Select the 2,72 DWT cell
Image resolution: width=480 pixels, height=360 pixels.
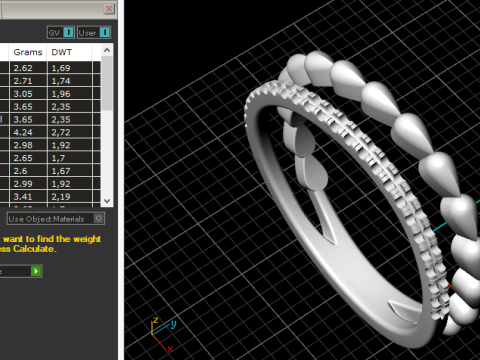tap(70, 132)
